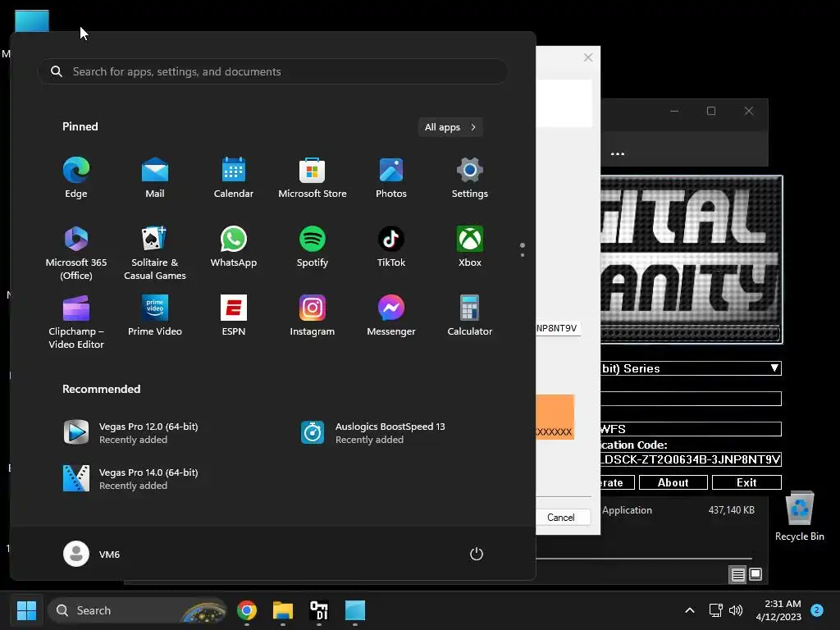Open Microsoft 365 (Office)

tap(76, 253)
